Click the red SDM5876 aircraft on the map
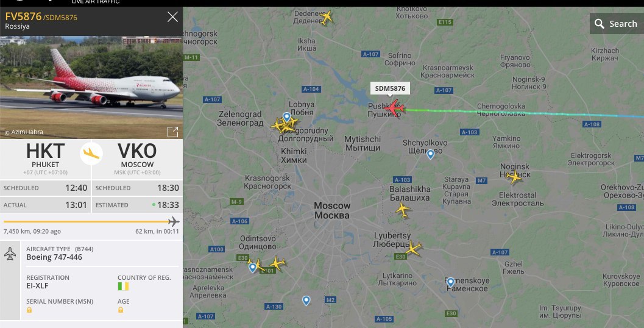The image size is (644, 328). coord(395,108)
